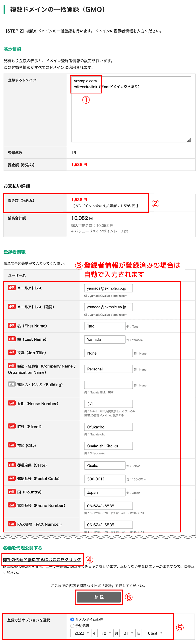Click the hint text 例：Tokyo
This screenshot has width=196, height=644.
tap(133, 466)
